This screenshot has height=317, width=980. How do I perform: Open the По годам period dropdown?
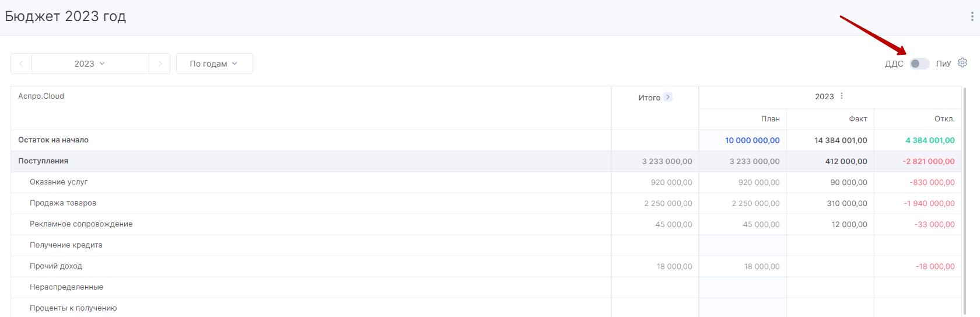click(214, 64)
